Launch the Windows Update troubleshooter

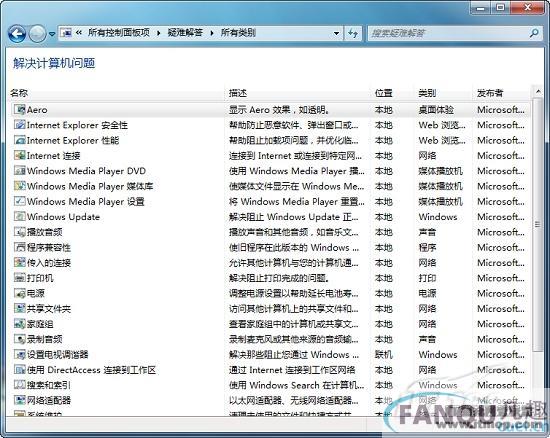63,217
